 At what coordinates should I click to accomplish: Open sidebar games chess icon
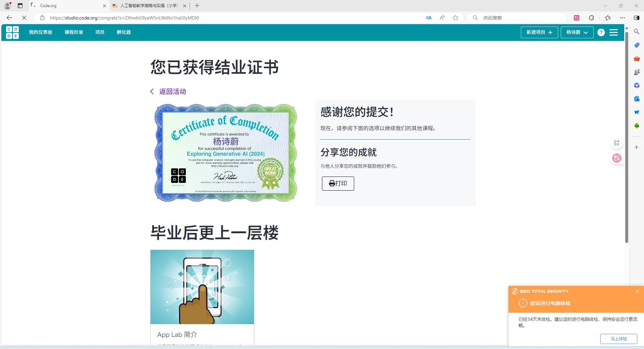(637, 72)
